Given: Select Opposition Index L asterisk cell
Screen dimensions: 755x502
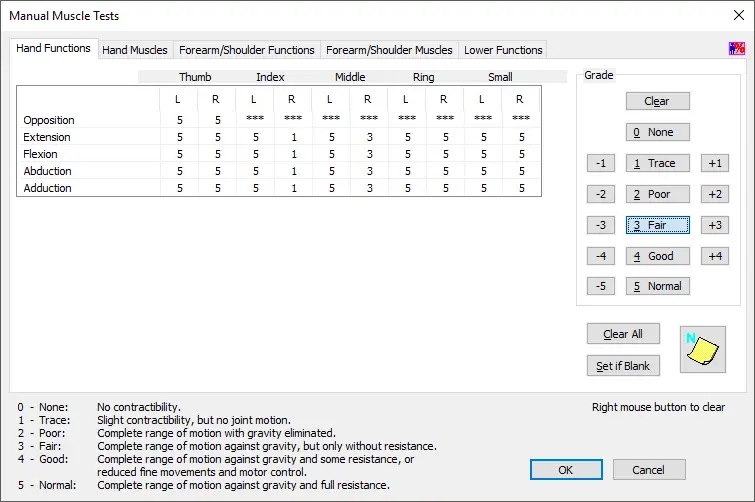Looking at the screenshot, I should 255,118.
